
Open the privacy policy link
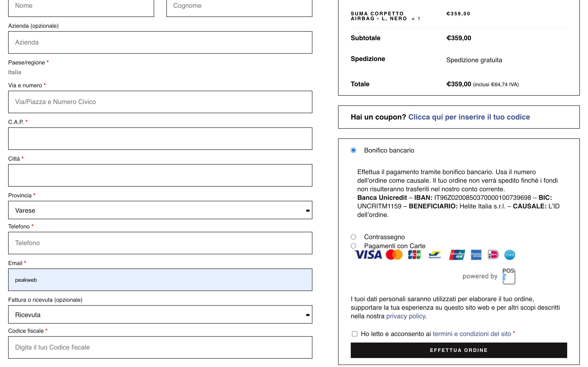point(405,316)
